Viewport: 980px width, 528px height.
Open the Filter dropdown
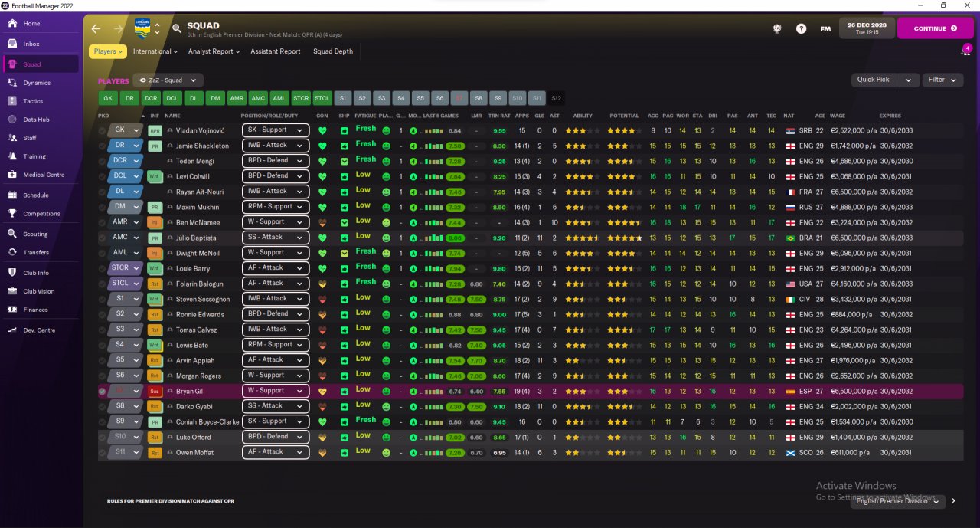(942, 80)
